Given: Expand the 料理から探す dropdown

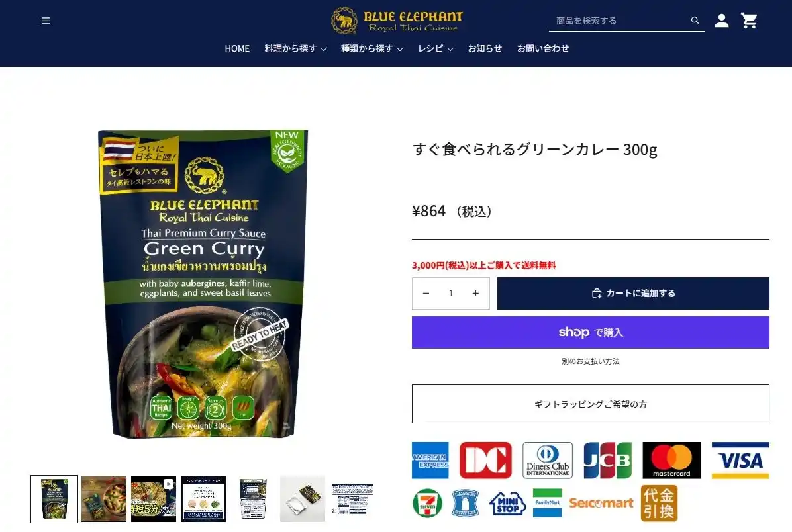Looking at the screenshot, I should point(295,48).
